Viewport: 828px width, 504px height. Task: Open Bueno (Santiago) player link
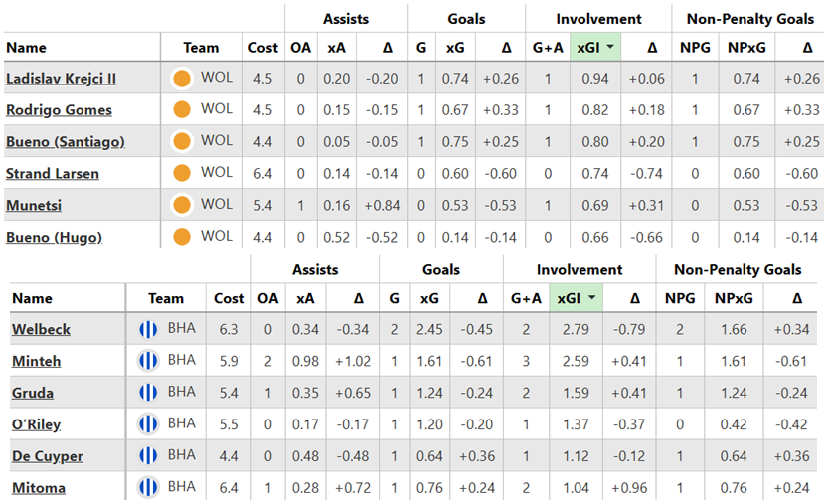[x=66, y=142]
